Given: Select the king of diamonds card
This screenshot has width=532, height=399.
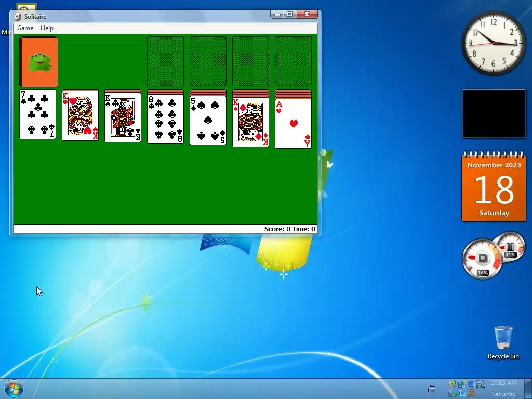Looking at the screenshot, I should pyautogui.click(x=251, y=122).
